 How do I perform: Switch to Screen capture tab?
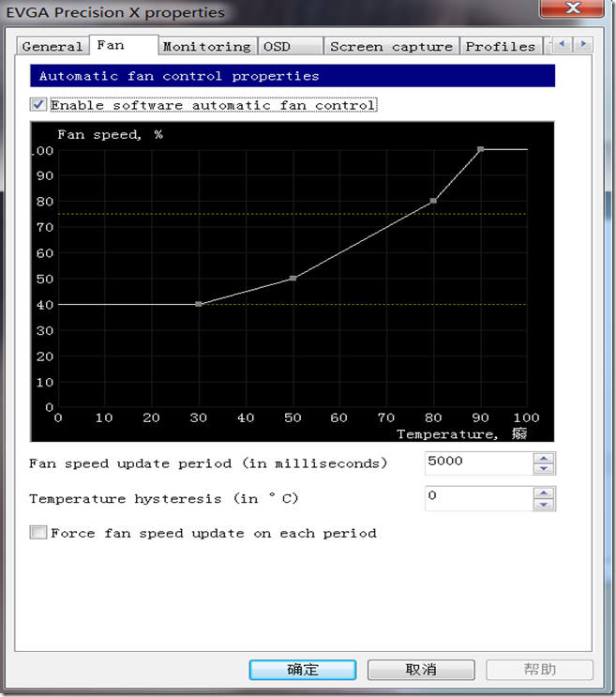coord(391,46)
